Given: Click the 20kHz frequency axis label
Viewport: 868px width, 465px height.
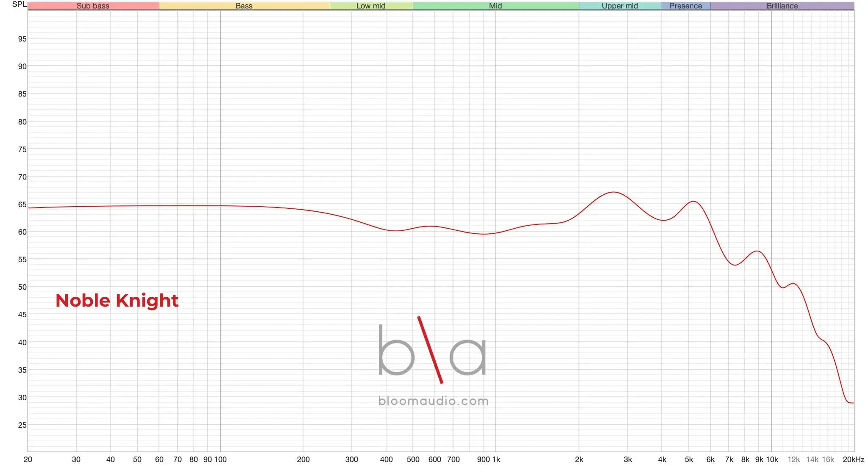Looking at the screenshot, I should pos(854,459).
